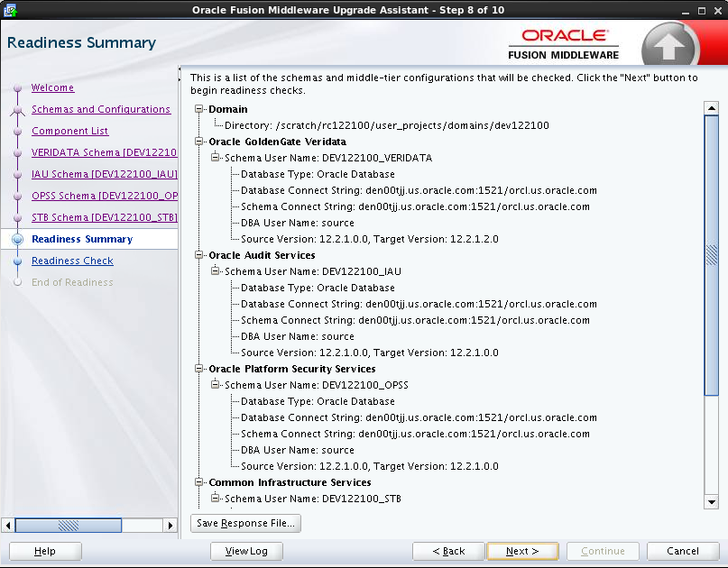The width and height of the screenshot is (728, 568).
Task: Click the vertical scrollbar thumb
Action: pos(711,255)
